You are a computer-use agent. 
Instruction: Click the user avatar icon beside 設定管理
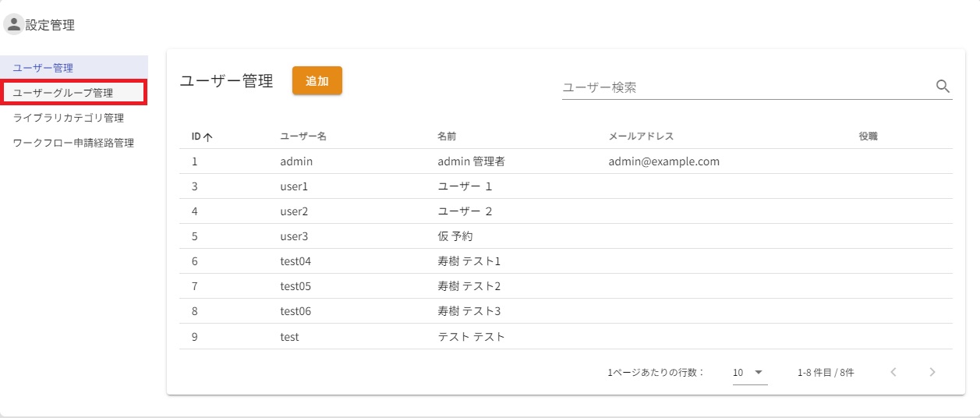[13, 24]
